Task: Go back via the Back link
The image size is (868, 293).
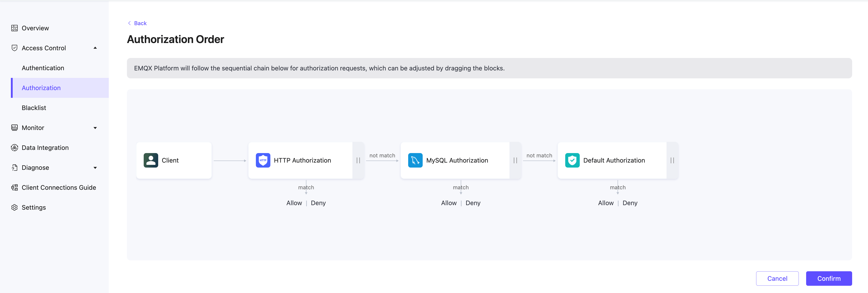Action: click(x=138, y=23)
